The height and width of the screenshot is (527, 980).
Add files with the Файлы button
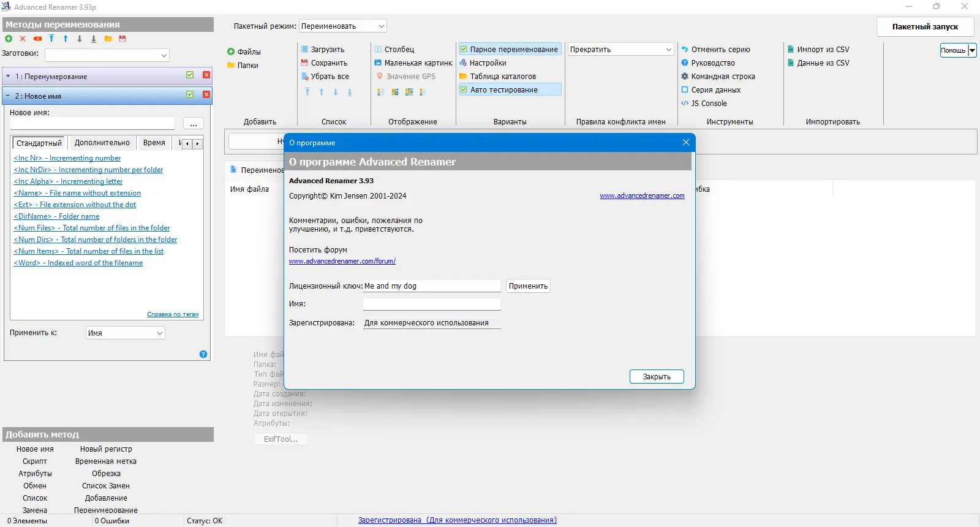244,52
